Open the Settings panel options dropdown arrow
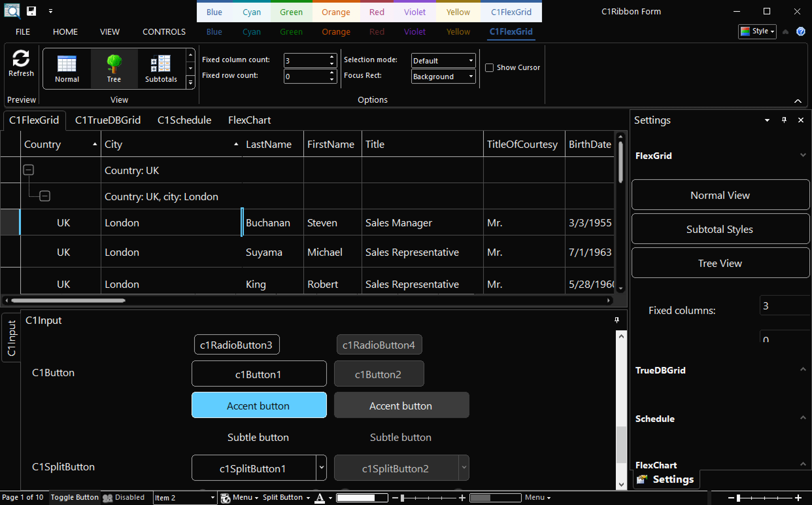This screenshot has width=812, height=505. pos(767,120)
